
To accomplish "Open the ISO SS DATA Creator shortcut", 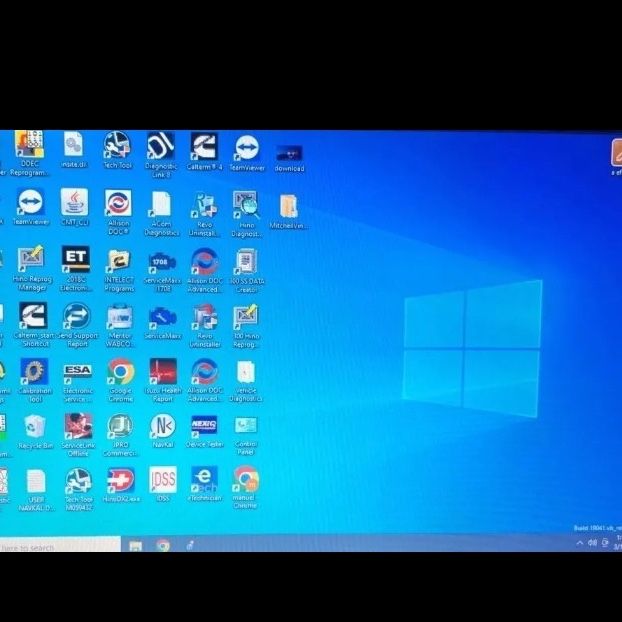I will [247, 271].
